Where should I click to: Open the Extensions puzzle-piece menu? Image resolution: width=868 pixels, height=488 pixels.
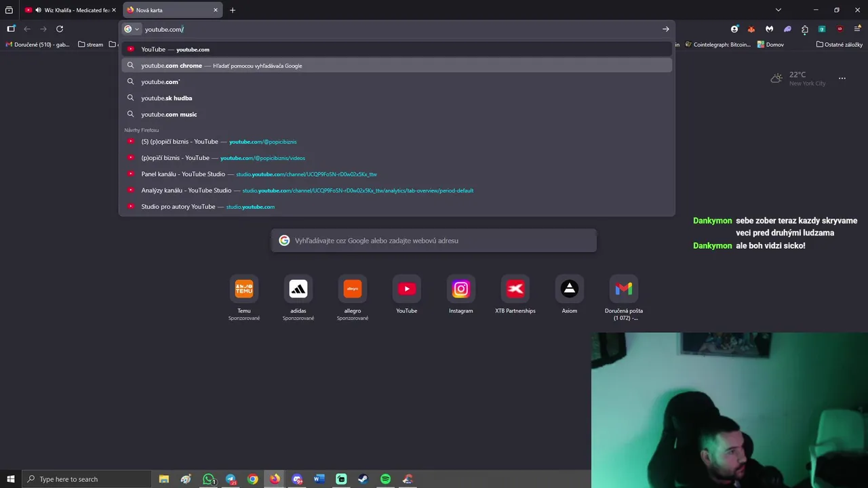pyautogui.click(x=805, y=29)
